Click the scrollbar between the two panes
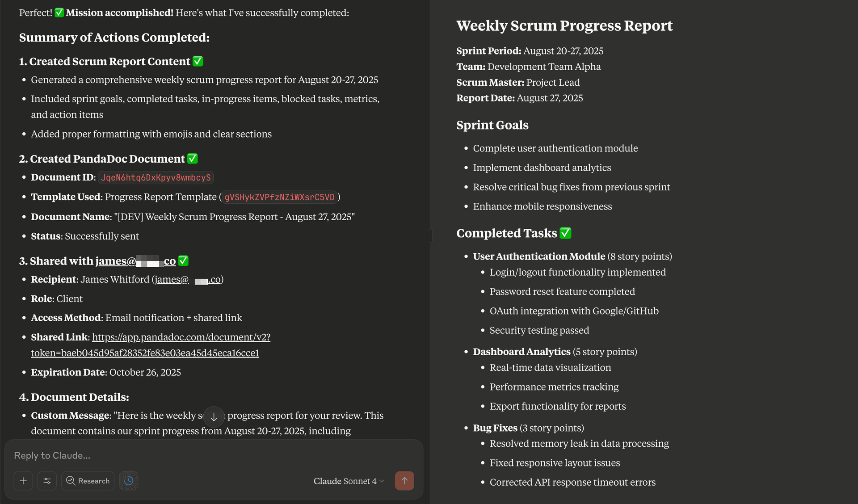Viewport: 858px width, 504px height. (x=429, y=236)
